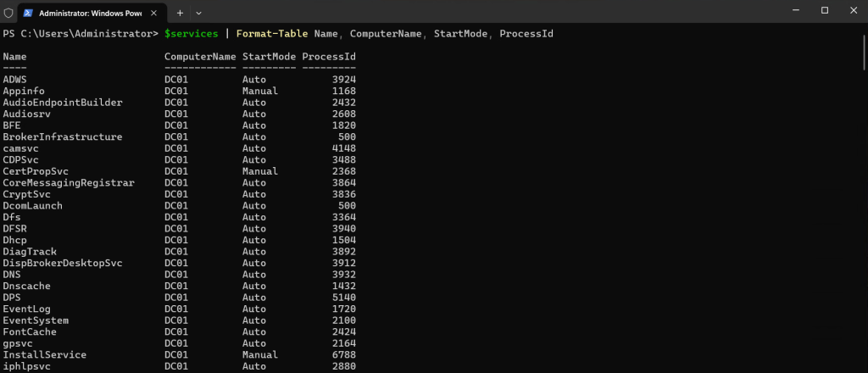Click the ProcessId column header

[328, 56]
